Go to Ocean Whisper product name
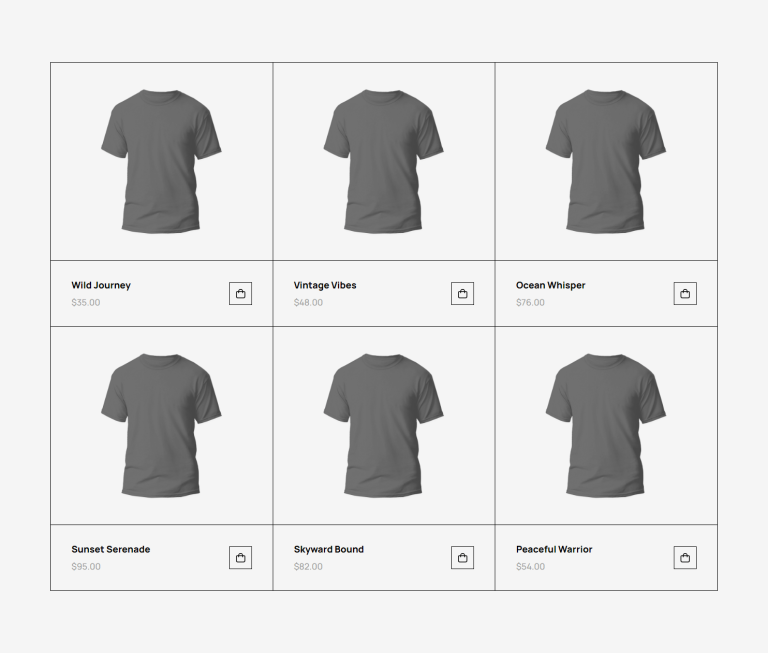This screenshot has width=768, height=653. click(551, 285)
